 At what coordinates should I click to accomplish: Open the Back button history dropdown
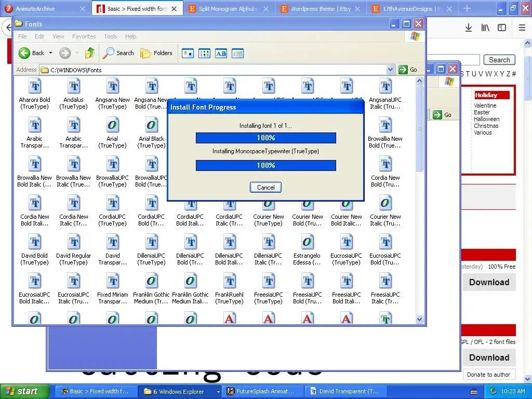[x=50, y=53]
